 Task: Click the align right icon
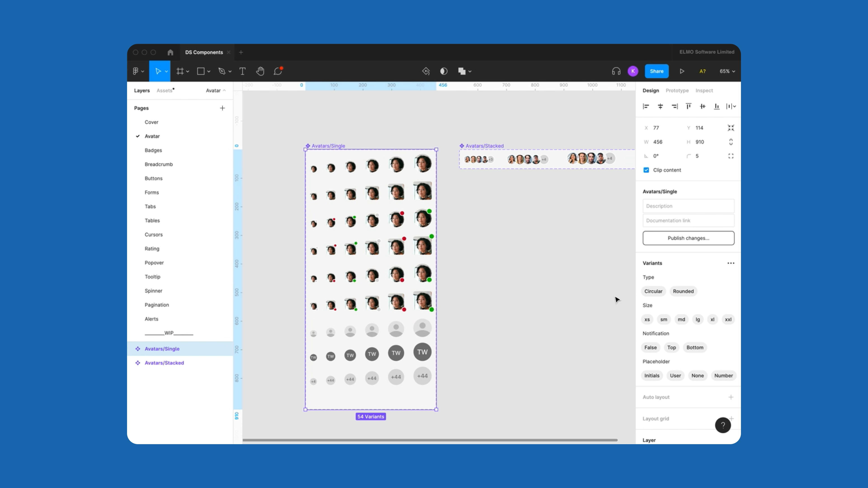(x=675, y=106)
